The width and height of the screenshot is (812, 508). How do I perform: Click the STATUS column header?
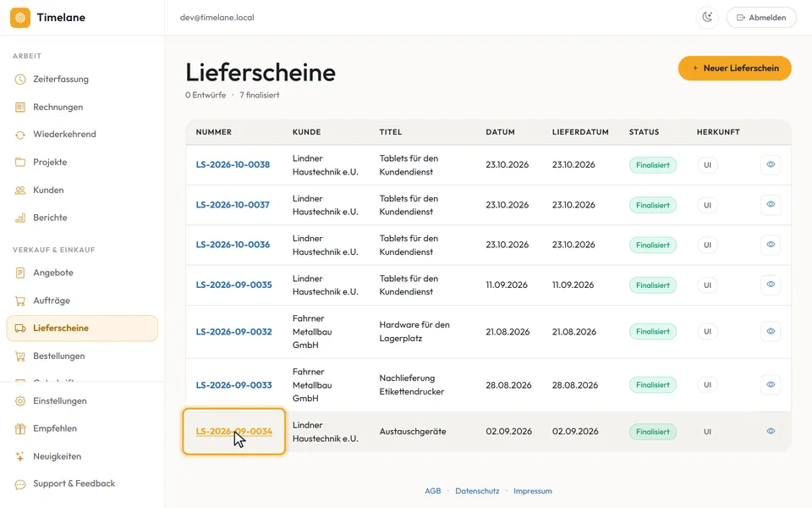[x=645, y=132]
